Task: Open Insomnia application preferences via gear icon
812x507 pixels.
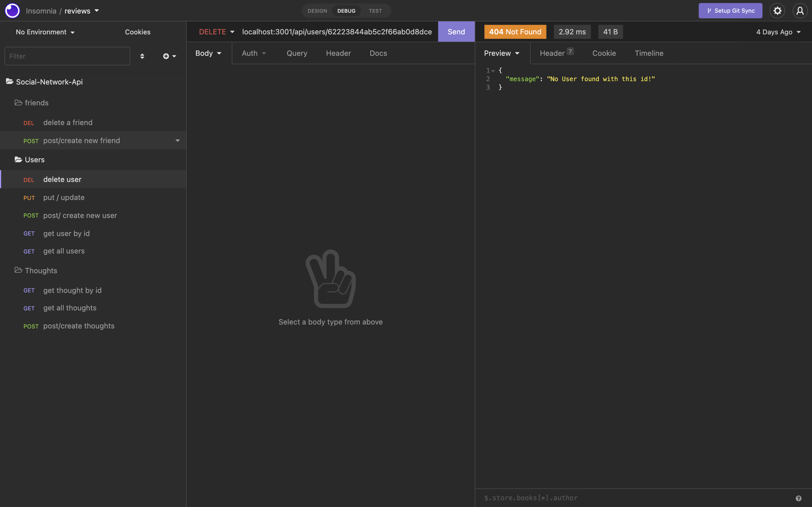Action: [x=777, y=10]
